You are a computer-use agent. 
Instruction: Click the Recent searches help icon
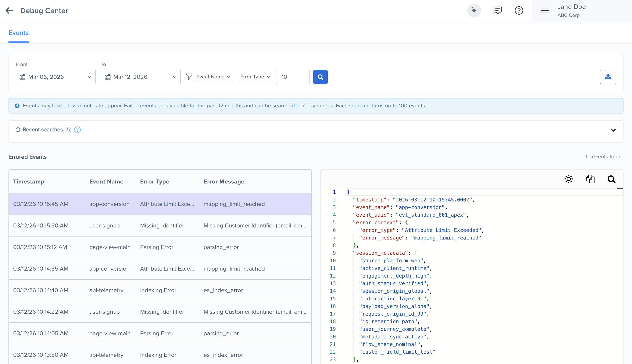[77, 130]
